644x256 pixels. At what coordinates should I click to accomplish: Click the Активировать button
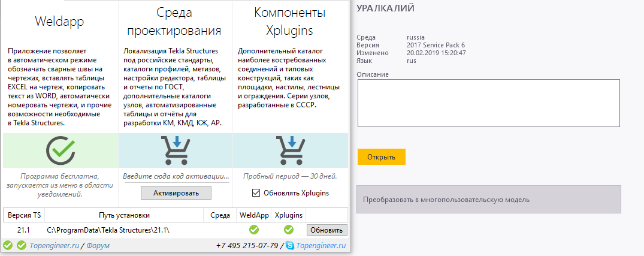tap(176, 192)
